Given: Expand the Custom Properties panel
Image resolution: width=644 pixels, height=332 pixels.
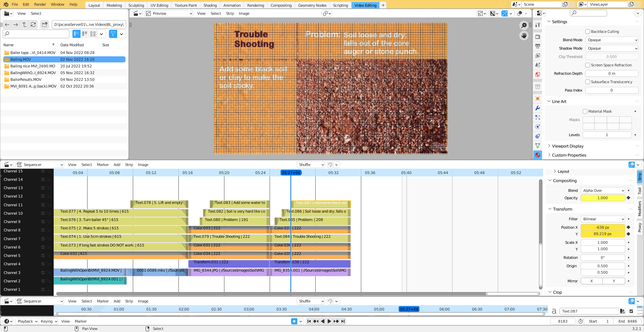Looking at the screenshot, I should [x=569, y=155].
